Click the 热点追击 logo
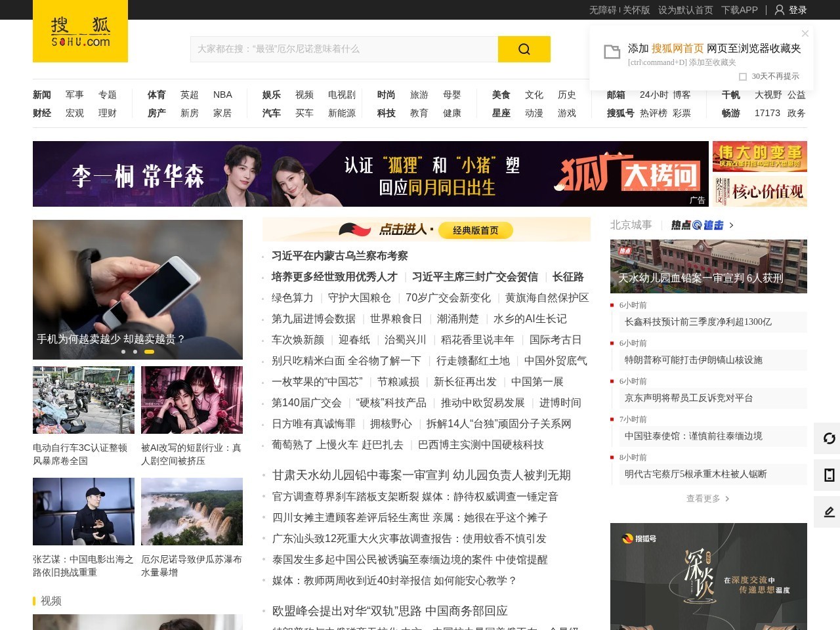Viewport: 840px width, 630px height. (697, 225)
